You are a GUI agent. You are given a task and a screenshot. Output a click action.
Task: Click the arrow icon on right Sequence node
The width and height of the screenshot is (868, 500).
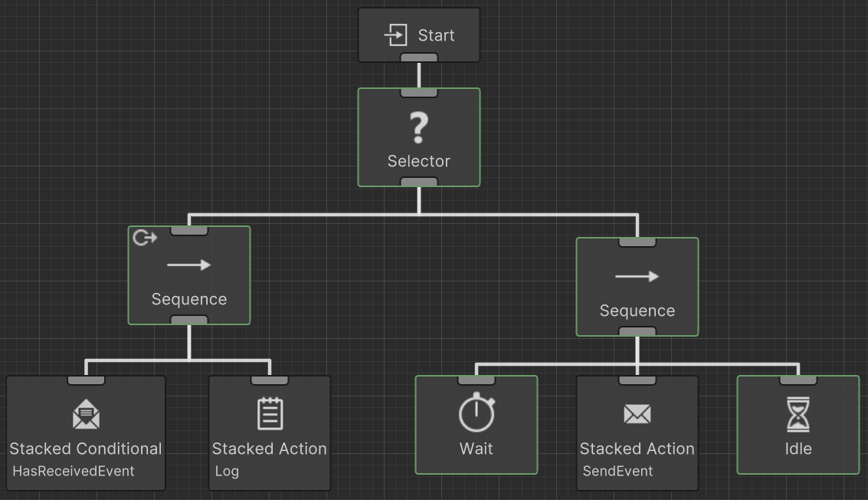[637, 276]
